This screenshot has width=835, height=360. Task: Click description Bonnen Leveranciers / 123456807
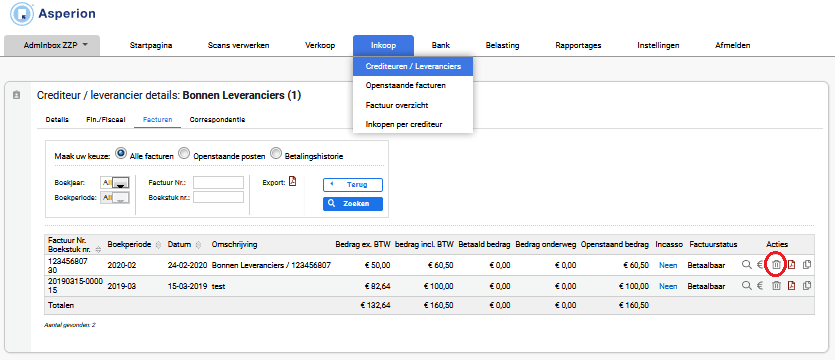point(271,265)
